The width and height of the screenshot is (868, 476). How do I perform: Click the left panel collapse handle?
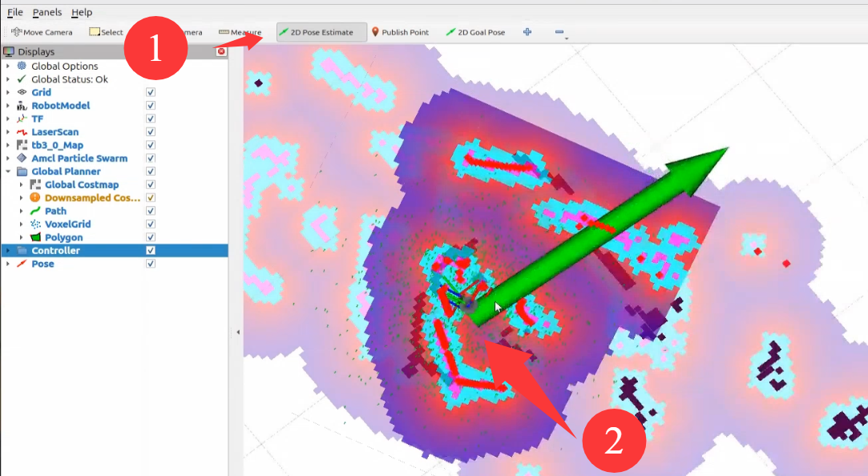pyautogui.click(x=236, y=331)
